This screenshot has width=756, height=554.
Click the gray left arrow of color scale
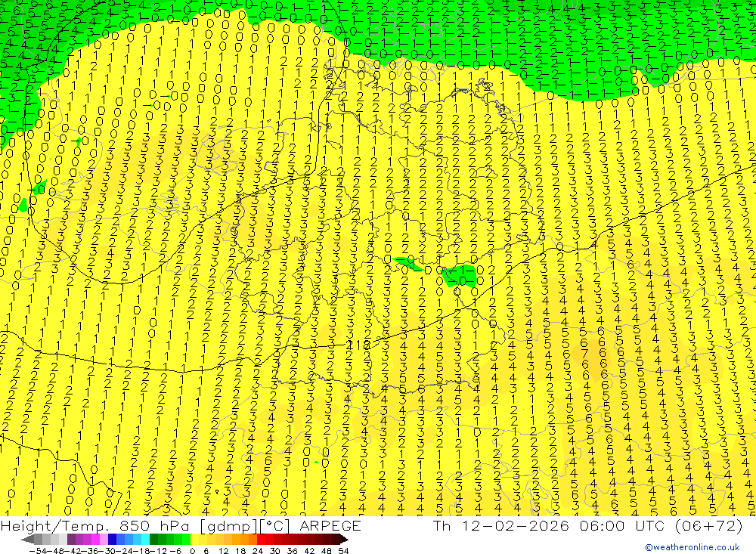coord(27,540)
